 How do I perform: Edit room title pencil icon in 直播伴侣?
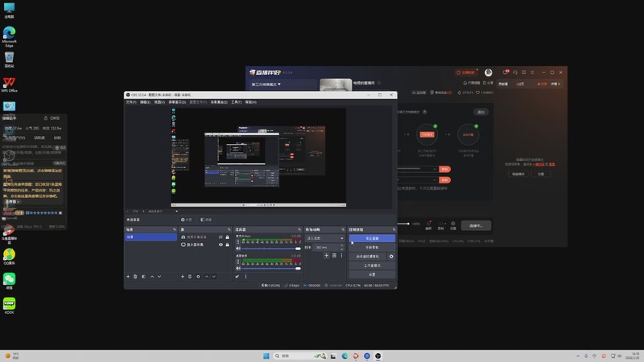click(378, 83)
